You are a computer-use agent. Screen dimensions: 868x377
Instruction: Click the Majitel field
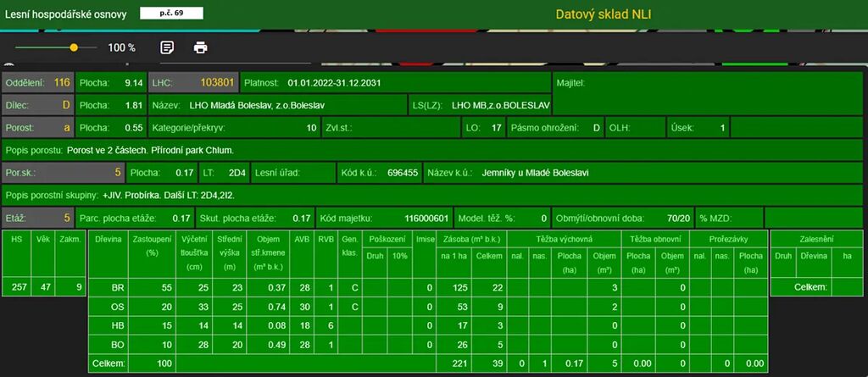coord(708,93)
